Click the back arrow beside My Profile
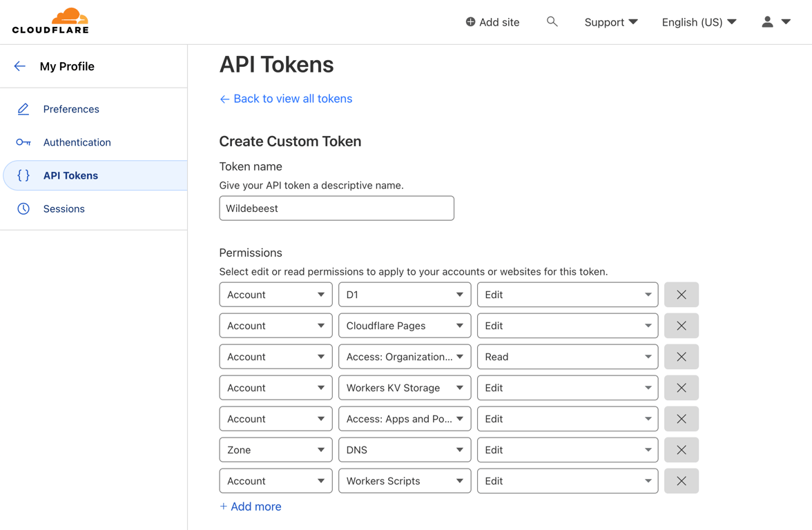Viewport: 812px width, 530px height. (19, 66)
